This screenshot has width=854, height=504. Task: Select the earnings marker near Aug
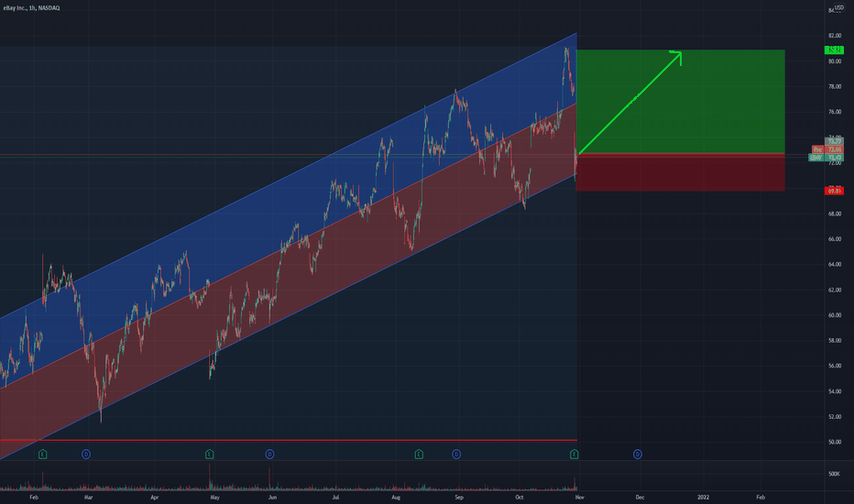[419, 454]
